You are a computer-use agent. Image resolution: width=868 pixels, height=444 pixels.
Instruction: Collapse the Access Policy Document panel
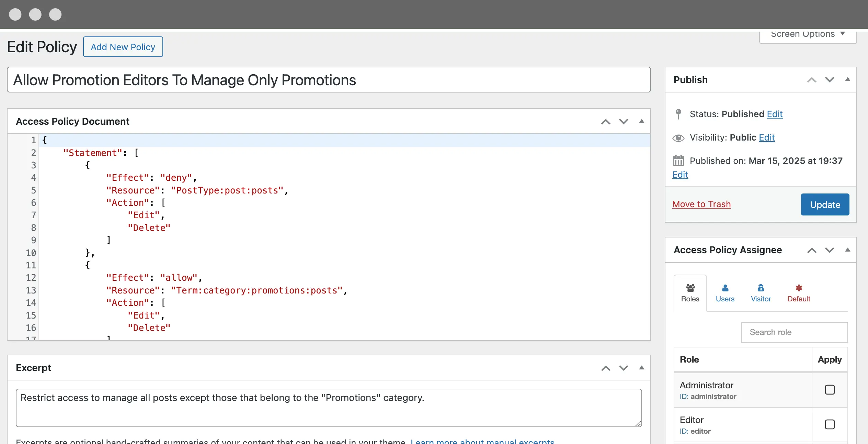point(641,121)
